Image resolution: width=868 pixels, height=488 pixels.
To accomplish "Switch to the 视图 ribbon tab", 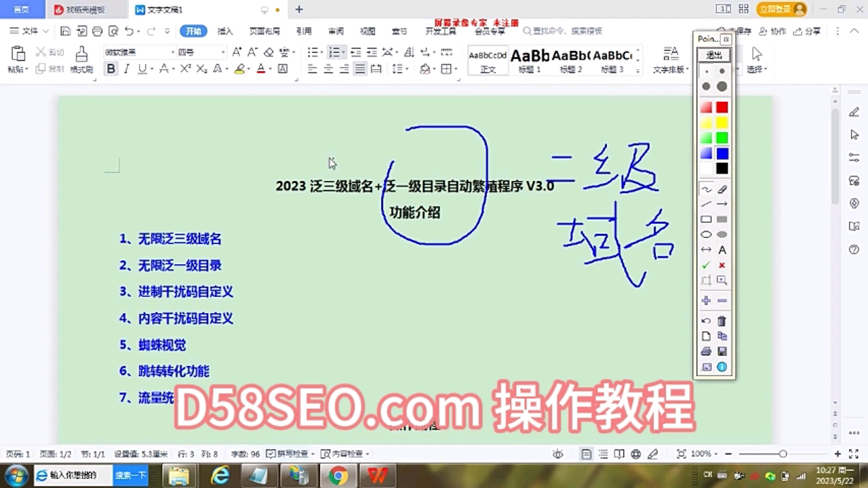I will (x=368, y=31).
